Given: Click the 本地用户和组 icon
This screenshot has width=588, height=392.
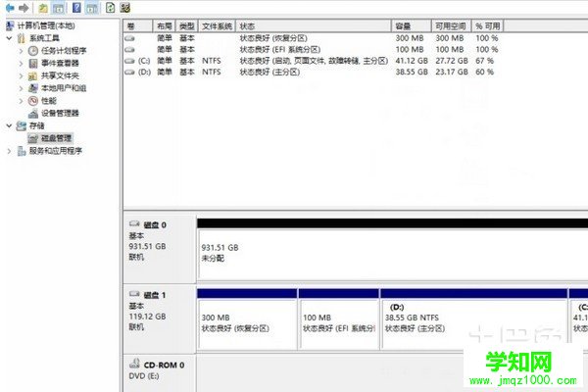Looking at the screenshot, I should [33, 88].
